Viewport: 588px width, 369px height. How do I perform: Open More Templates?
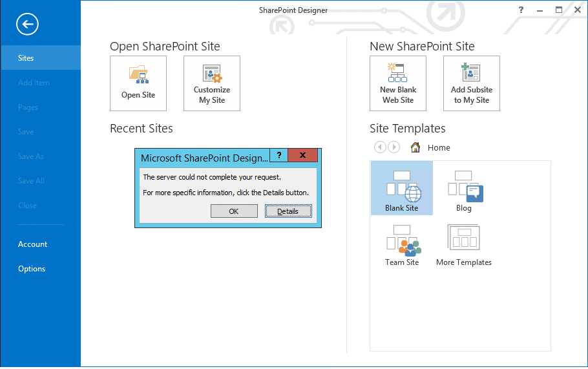point(464,246)
